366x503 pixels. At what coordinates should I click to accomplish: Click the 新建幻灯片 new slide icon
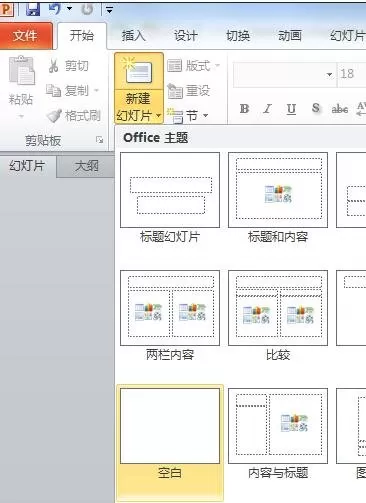[139, 71]
